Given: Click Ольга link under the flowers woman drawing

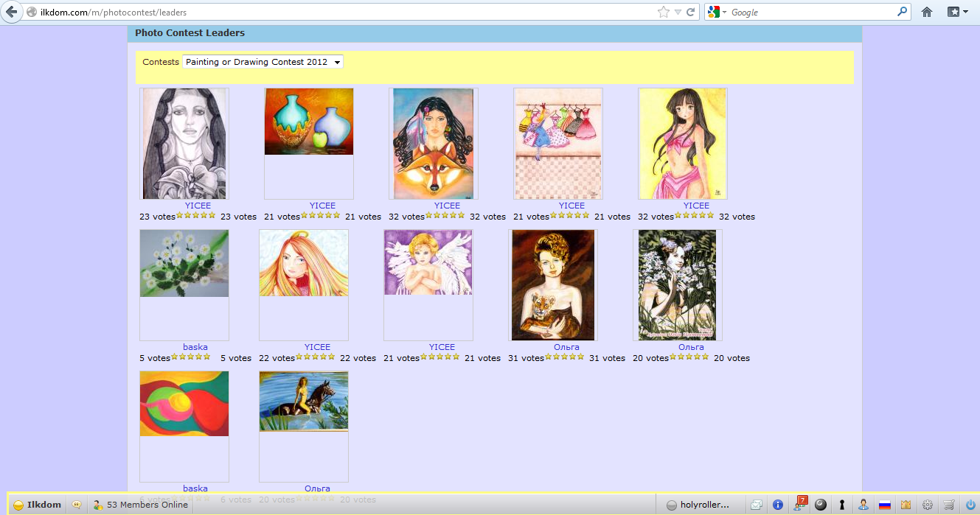Looking at the screenshot, I should tap(691, 347).
